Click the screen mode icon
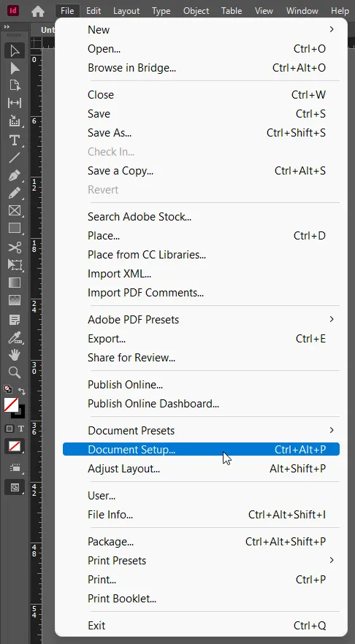Viewport: 355px width, 644px height. [x=15, y=487]
